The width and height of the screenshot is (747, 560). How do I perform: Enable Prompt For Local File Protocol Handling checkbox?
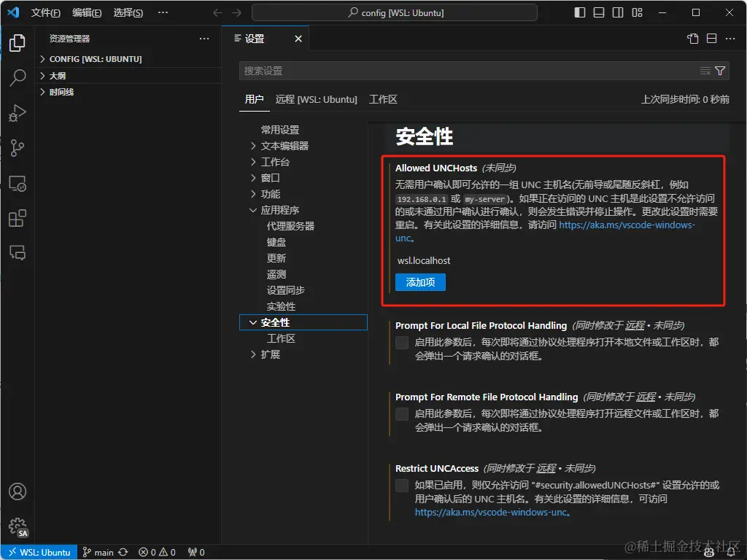[402, 343]
